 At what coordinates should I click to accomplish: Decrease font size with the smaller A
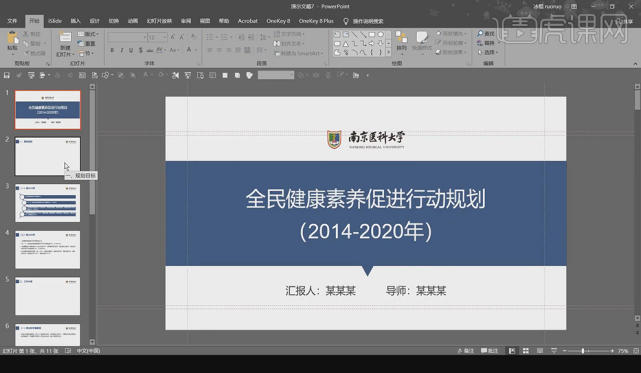tap(182, 37)
